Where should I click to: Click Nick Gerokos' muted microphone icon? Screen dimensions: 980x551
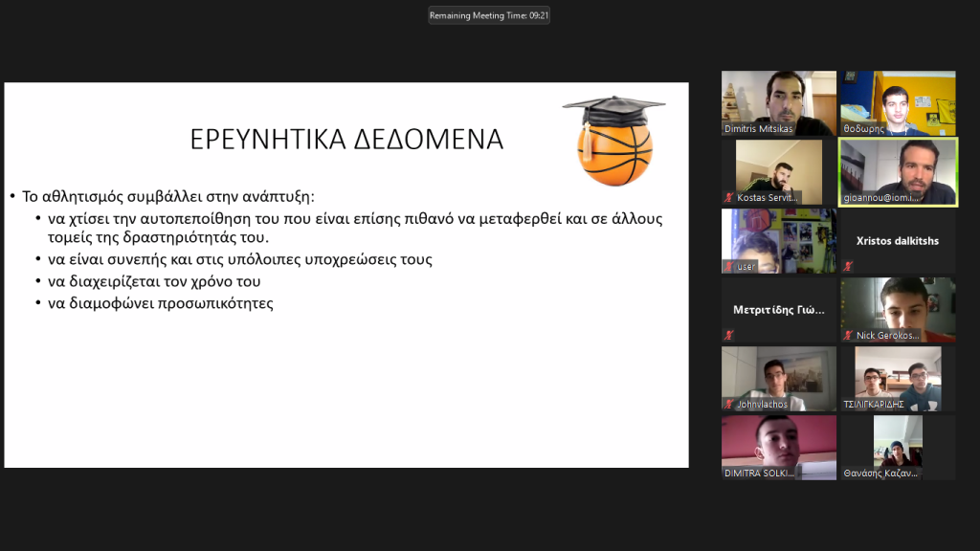tap(848, 336)
